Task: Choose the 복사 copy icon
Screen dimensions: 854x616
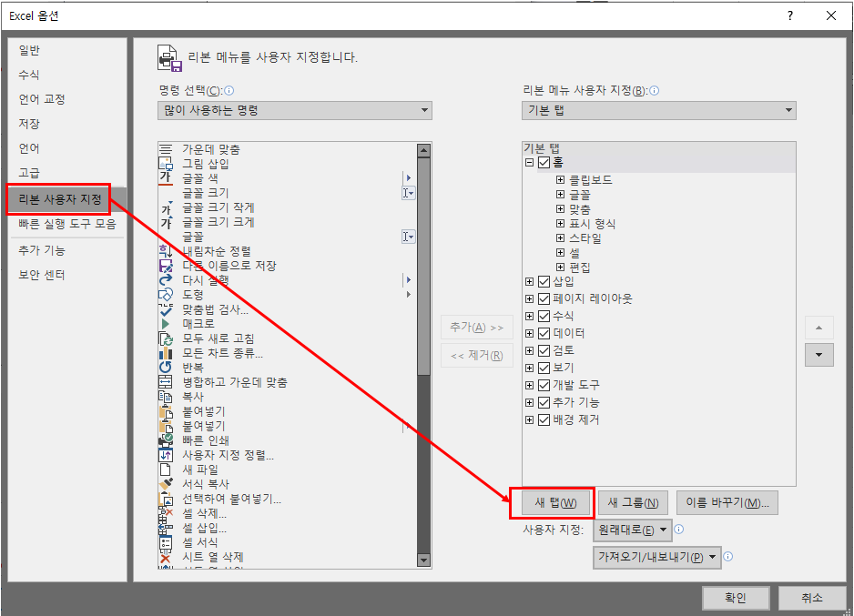Action: click(x=166, y=397)
